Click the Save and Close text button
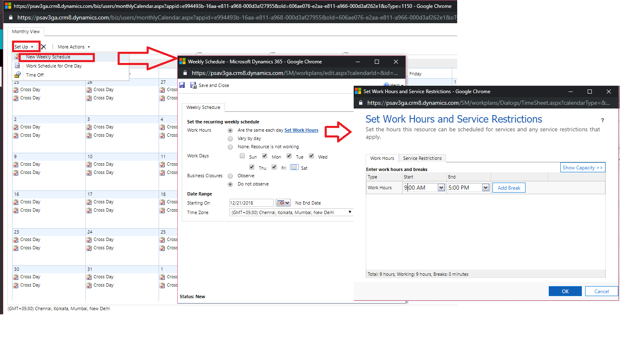The width and height of the screenshot is (627, 364). pos(214,85)
